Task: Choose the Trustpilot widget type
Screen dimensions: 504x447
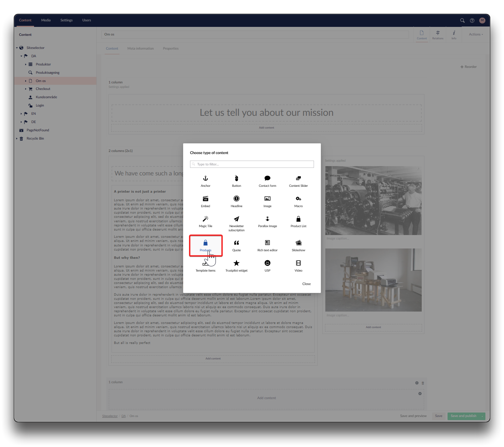Action: click(237, 266)
